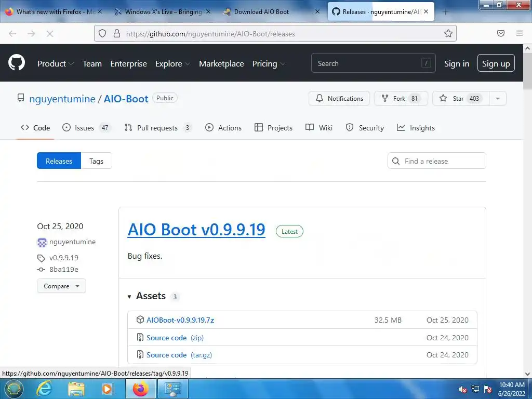Open the Action Center flag tray icon

(488, 389)
